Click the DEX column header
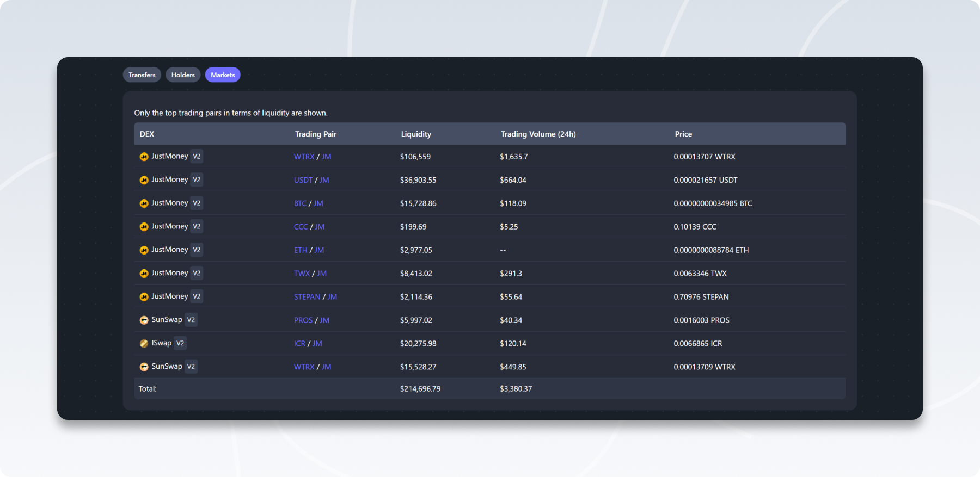 point(147,134)
